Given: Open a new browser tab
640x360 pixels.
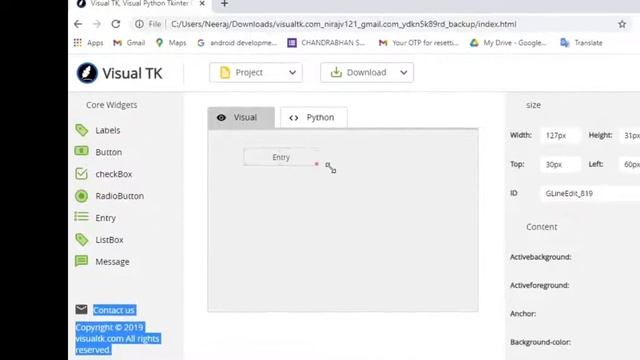Looking at the screenshot, I should [x=224, y=4].
